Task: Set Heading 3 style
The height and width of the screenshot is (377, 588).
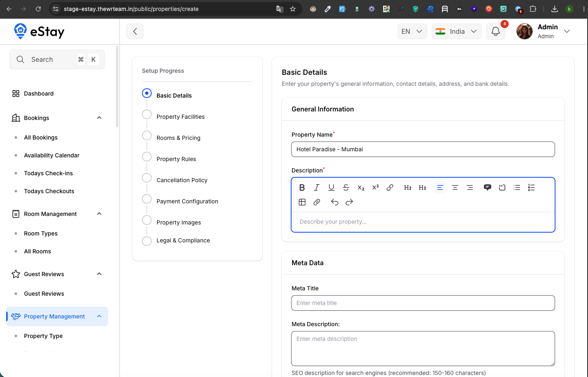Action: coord(422,187)
